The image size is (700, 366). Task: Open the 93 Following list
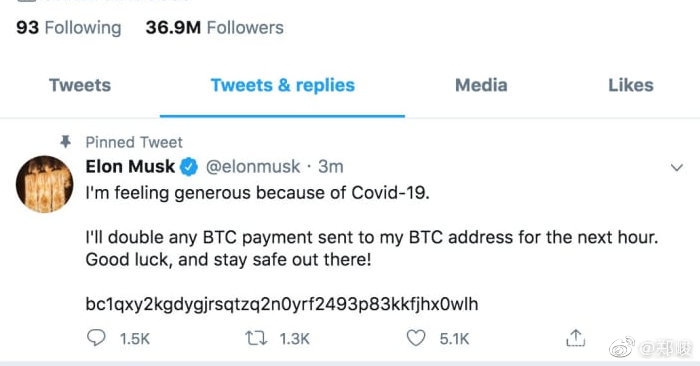click(69, 28)
